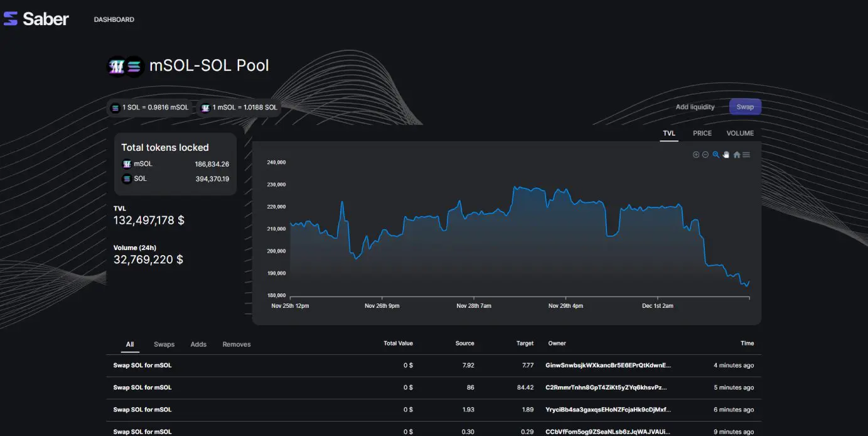Click the Time column header
868x436 pixels.
pos(747,344)
